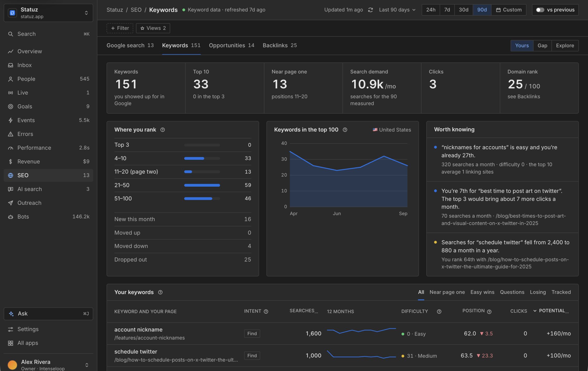Click the Performance gauge icon
The image size is (588, 371).
click(x=10, y=148)
